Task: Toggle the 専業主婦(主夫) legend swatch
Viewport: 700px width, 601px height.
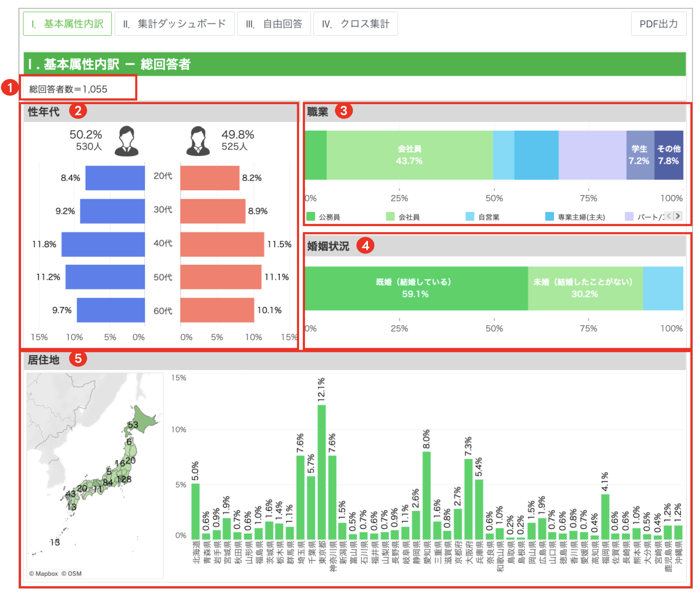Action: click(550, 217)
